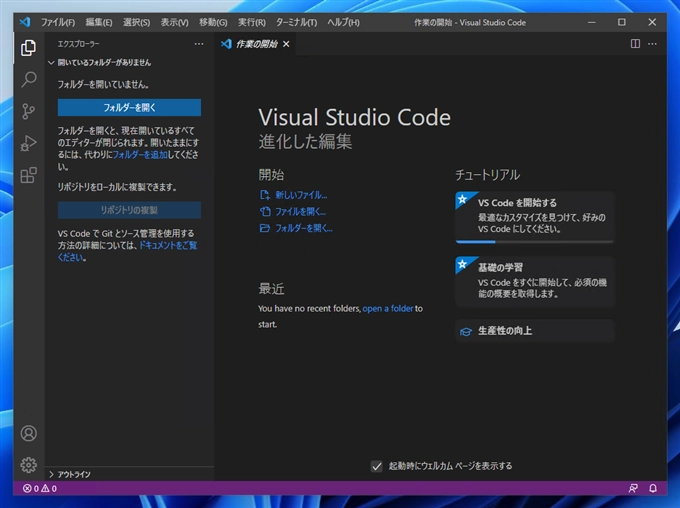Open the Search view icon

[28, 79]
